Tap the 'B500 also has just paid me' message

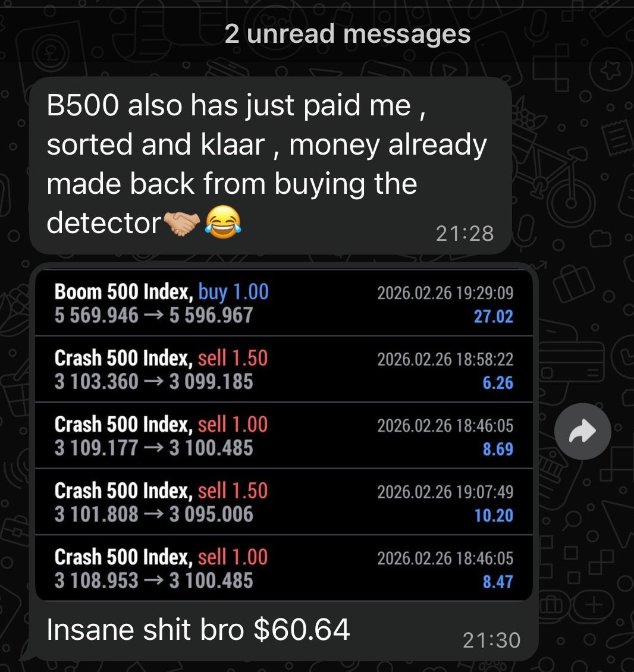(x=271, y=165)
